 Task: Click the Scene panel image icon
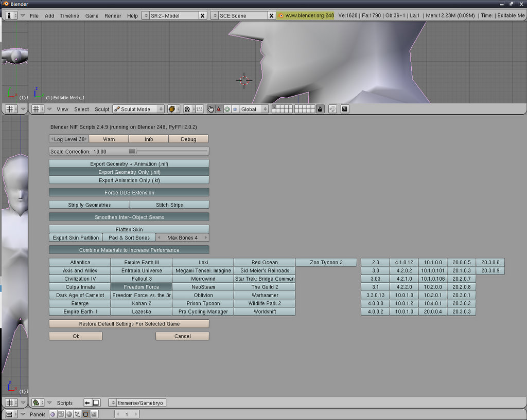coord(94,414)
